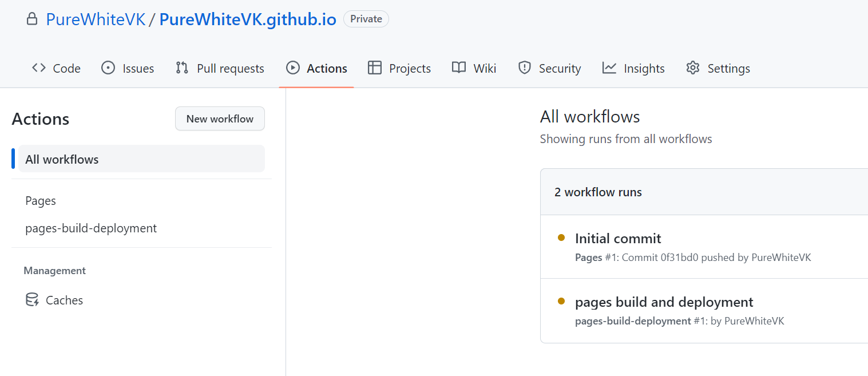The width and height of the screenshot is (868, 376).
Task: Open the Initial commit workflow run
Action: pos(618,239)
